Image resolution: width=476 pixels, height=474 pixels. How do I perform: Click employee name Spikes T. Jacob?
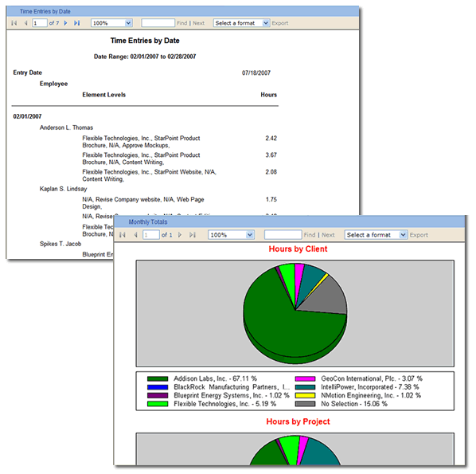(60, 244)
